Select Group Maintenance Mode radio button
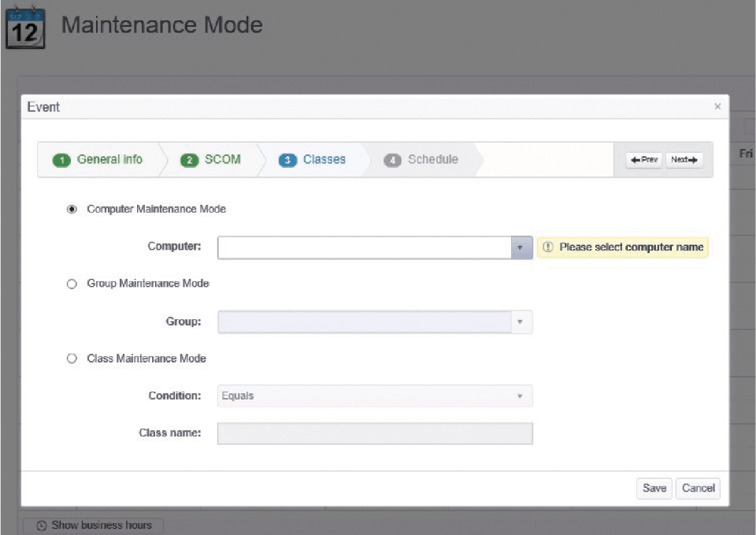 72,284
